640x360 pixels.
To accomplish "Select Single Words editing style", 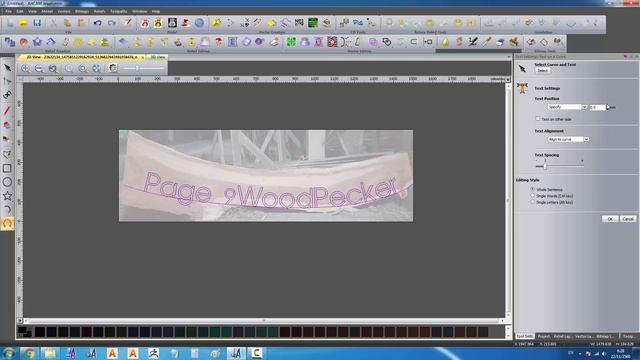I will click(533, 196).
